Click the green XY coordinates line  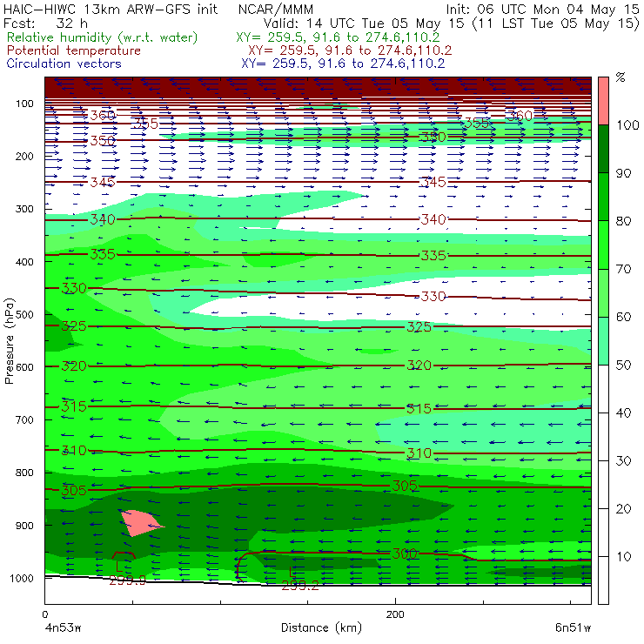[338, 37]
